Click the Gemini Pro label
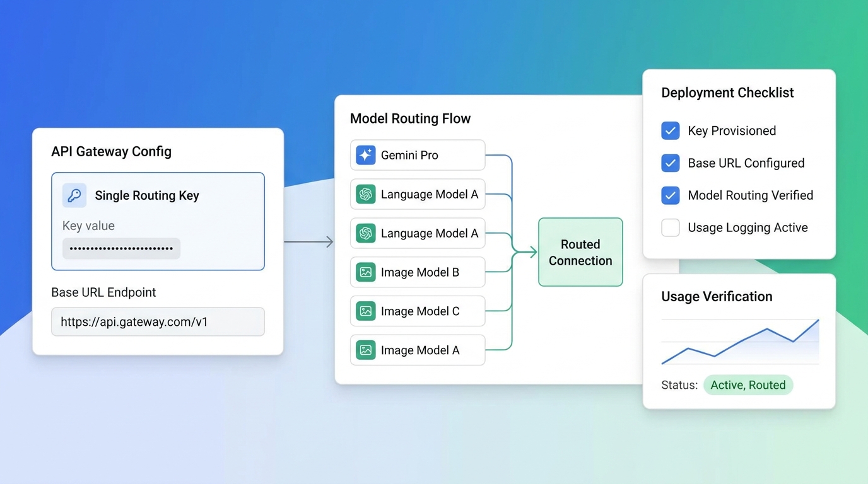 [x=409, y=155]
